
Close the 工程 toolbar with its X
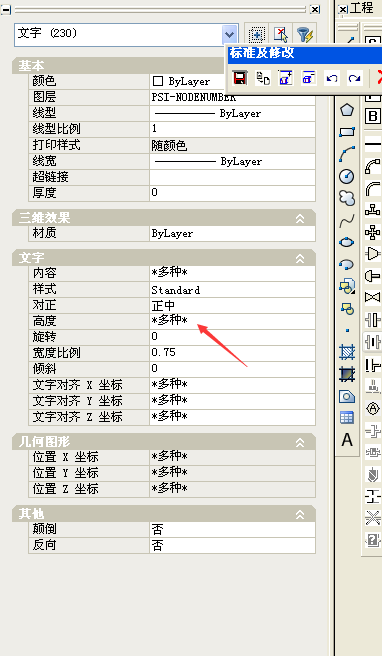pyautogui.click(x=342, y=9)
